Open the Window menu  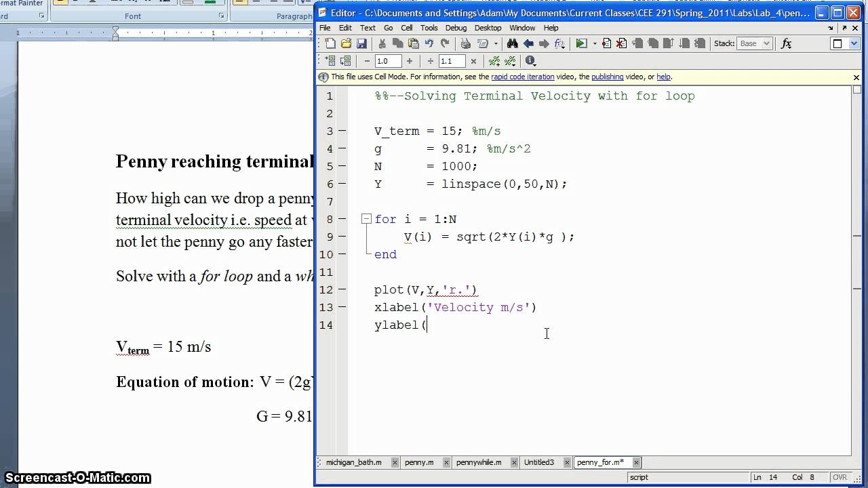522,28
